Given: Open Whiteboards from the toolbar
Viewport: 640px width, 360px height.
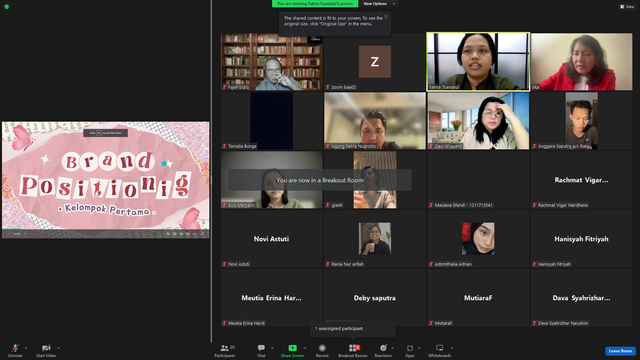Looking at the screenshot, I should coord(440,350).
